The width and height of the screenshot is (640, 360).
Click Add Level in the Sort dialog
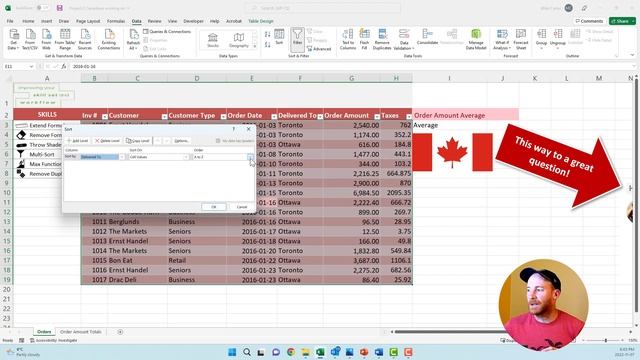coord(78,141)
